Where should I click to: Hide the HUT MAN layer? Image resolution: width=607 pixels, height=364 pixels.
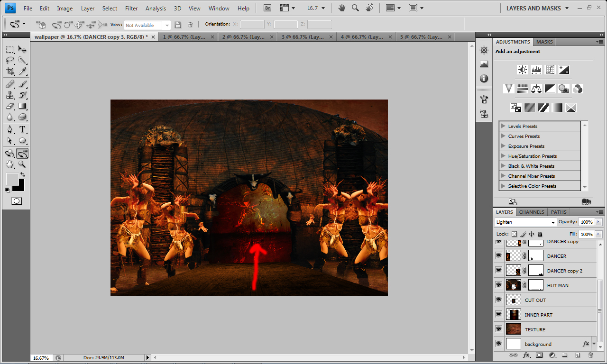pyautogui.click(x=498, y=285)
